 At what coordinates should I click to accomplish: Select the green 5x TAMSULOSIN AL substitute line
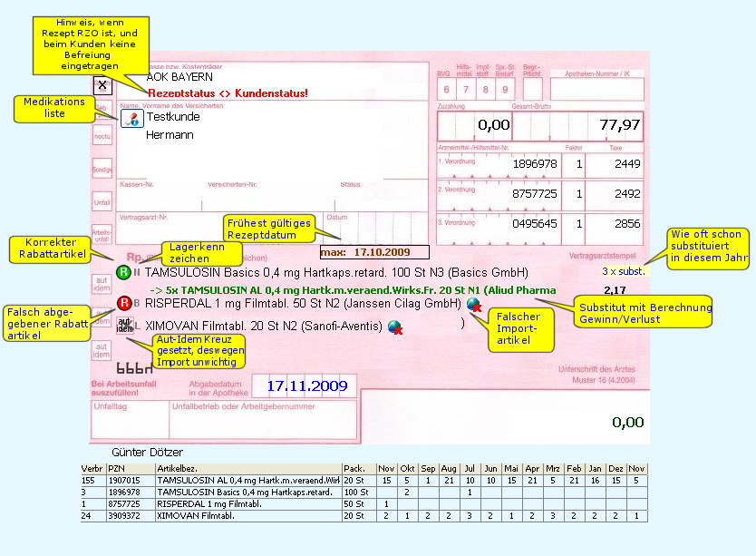click(353, 290)
